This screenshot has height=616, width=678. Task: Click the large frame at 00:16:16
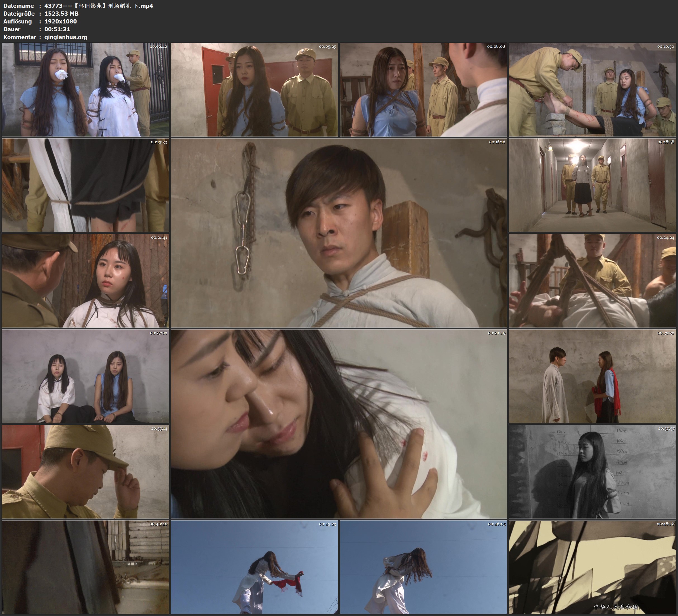coord(339,233)
